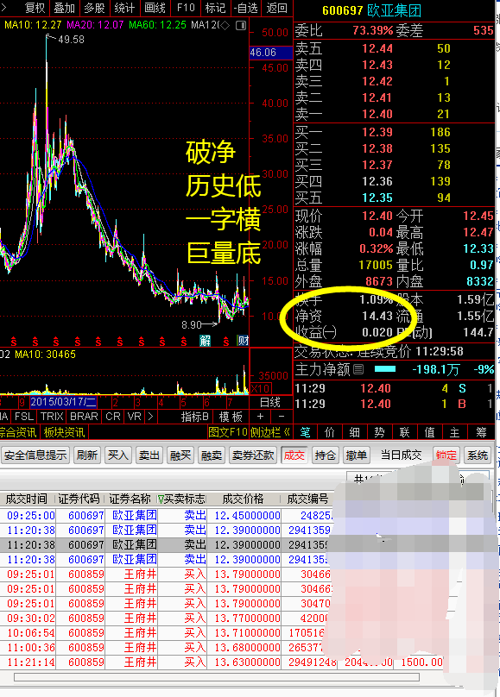The width and height of the screenshot is (500, 697).
Task: Click the 卖券还款 button
Action: (x=253, y=455)
